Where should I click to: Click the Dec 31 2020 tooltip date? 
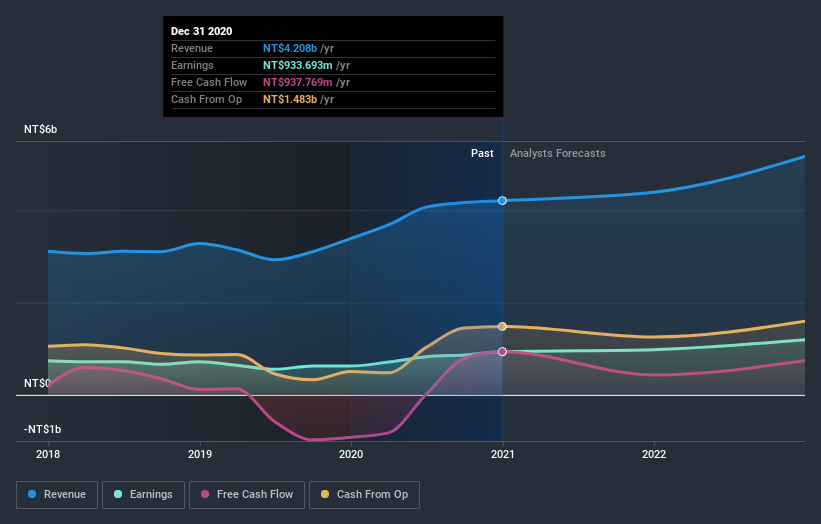(x=202, y=31)
